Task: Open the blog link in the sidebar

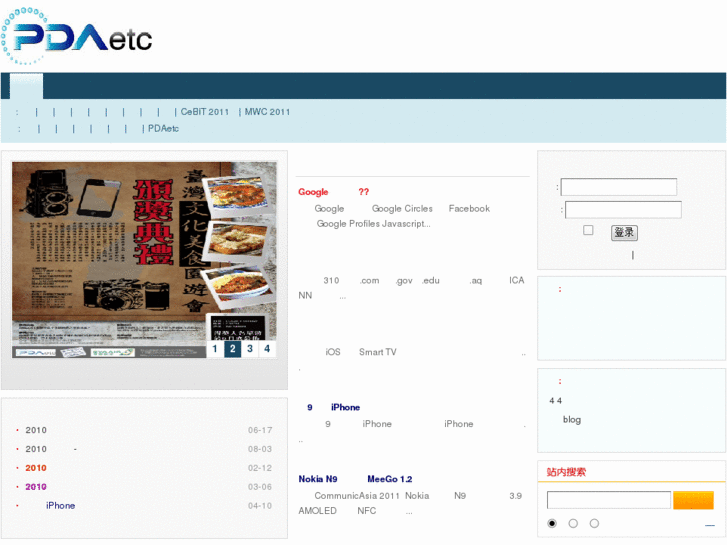Action: 572,420
